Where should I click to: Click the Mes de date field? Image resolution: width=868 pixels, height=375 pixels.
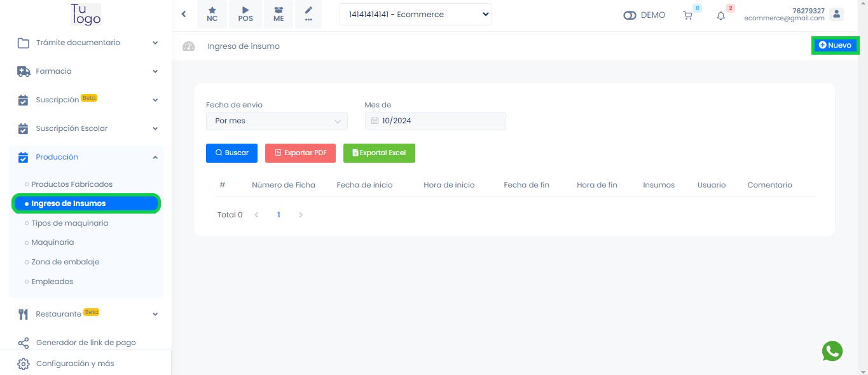pyautogui.click(x=436, y=121)
